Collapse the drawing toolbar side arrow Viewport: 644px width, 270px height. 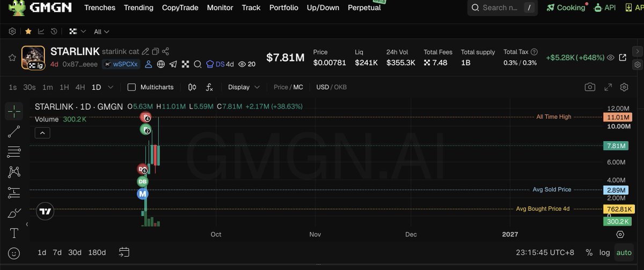coord(27,224)
